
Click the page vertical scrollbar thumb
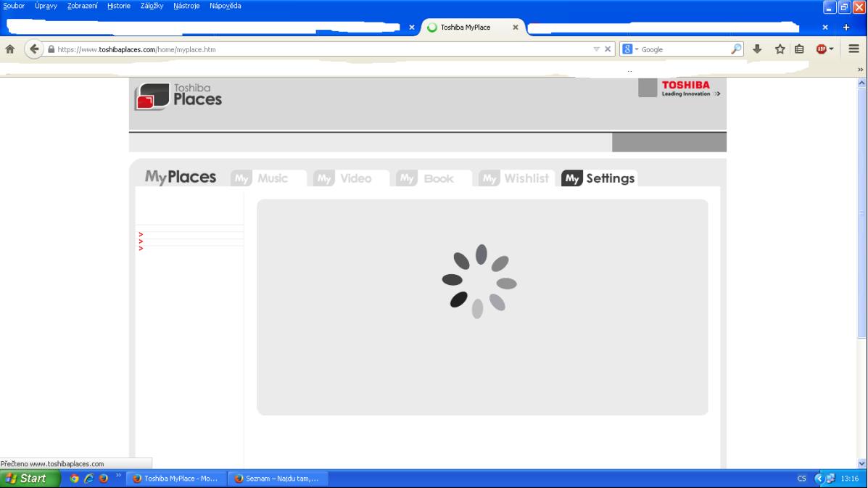[862, 212]
